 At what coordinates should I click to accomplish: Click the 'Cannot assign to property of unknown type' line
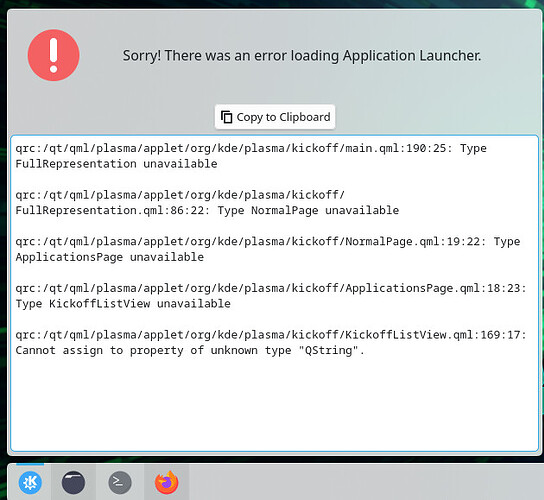190,350
